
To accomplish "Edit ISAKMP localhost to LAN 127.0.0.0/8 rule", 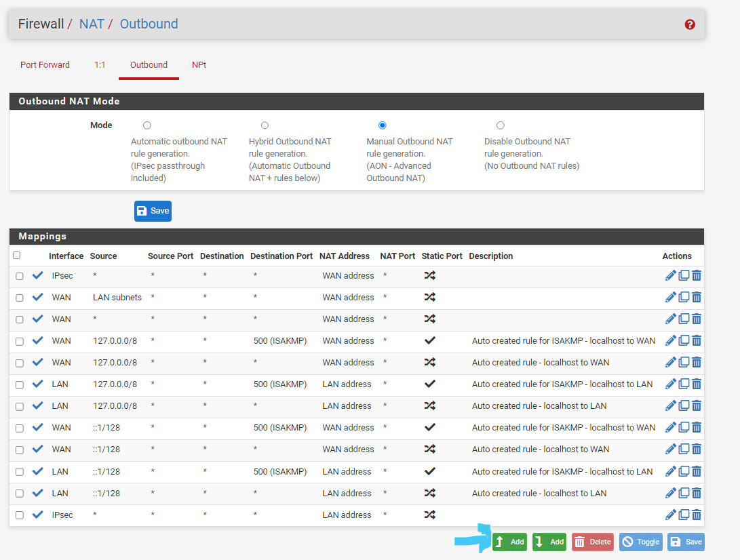I will coord(670,384).
